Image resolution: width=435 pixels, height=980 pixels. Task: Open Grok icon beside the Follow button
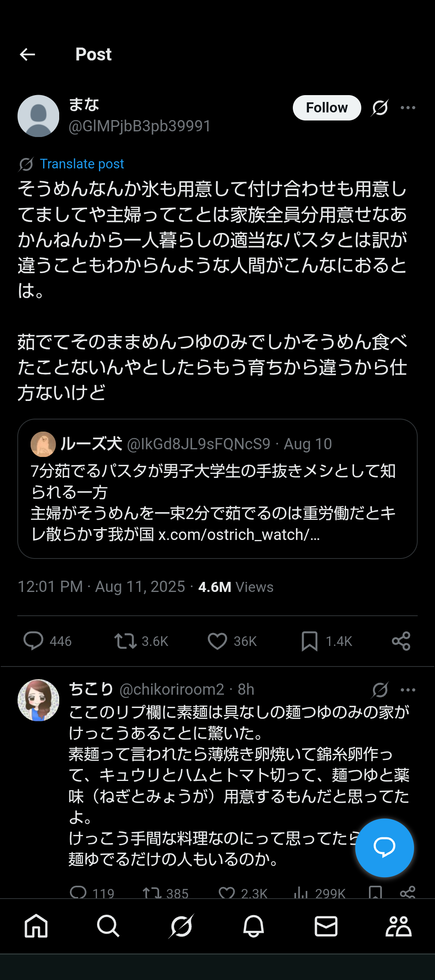click(380, 108)
